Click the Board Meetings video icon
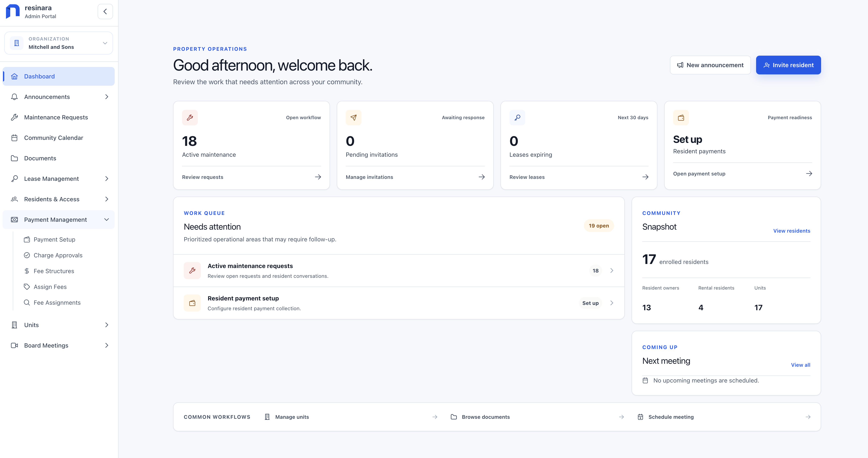Screen dimensions: 868x458 (14, 345)
